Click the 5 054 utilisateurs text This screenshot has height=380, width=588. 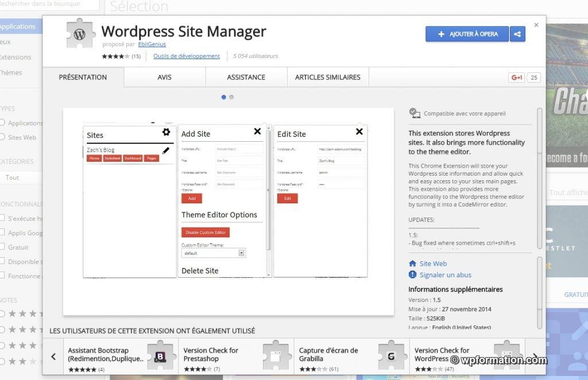256,56
